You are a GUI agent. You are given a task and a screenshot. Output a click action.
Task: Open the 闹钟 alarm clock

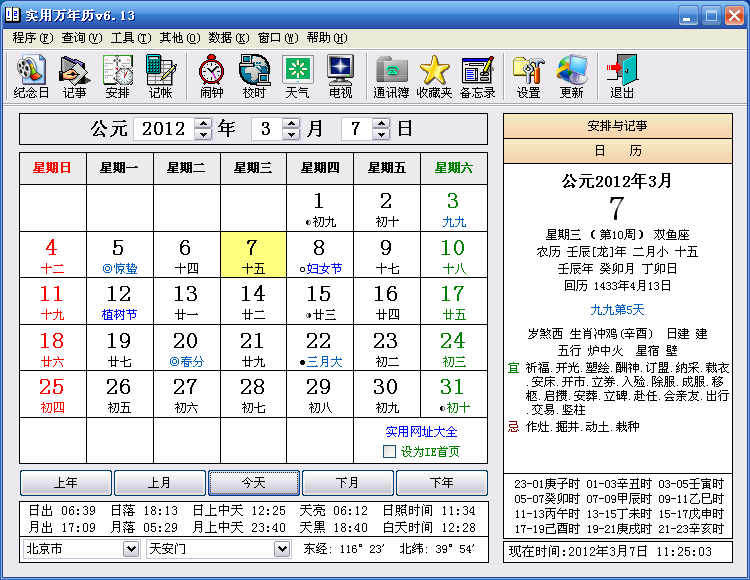coord(211,77)
